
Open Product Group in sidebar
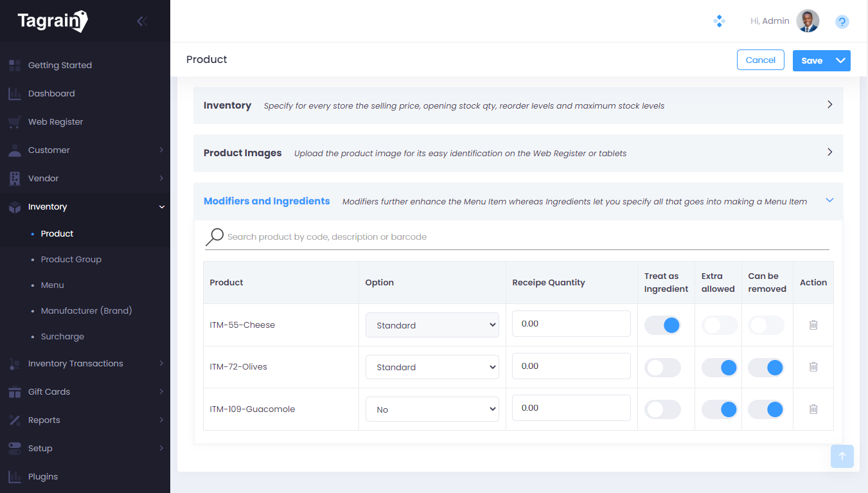pos(71,260)
